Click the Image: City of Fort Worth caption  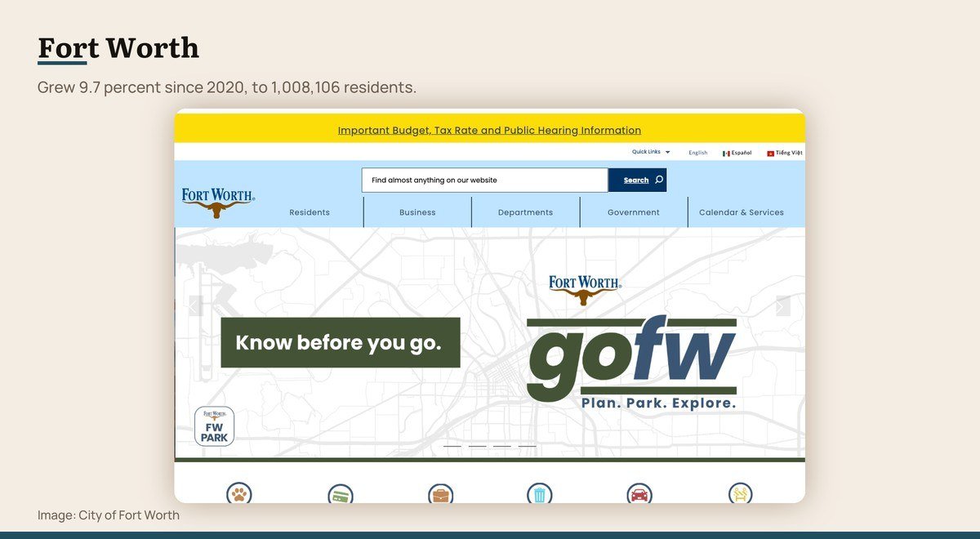coord(109,515)
